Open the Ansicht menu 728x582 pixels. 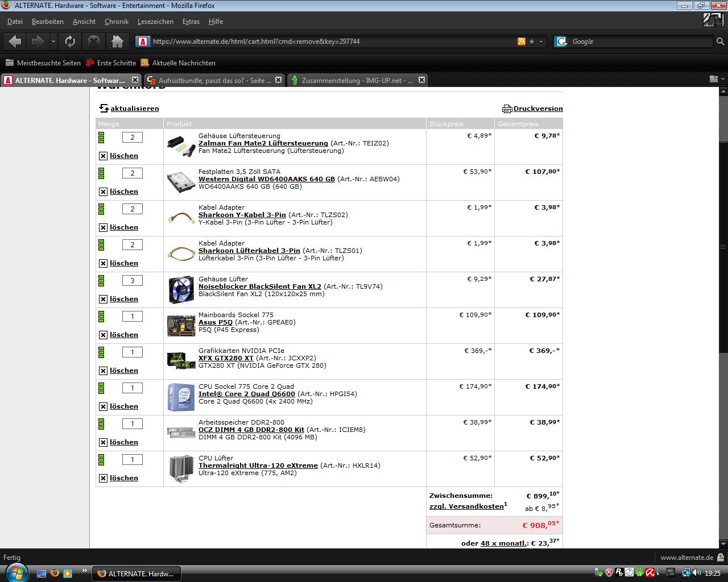pyautogui.click(x=84, y=22)
